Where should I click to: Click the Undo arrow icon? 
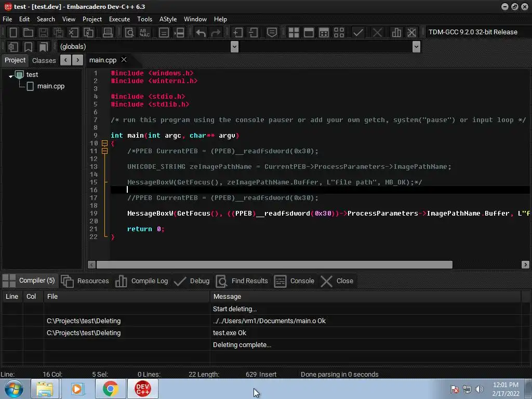(x=201, y=33)
